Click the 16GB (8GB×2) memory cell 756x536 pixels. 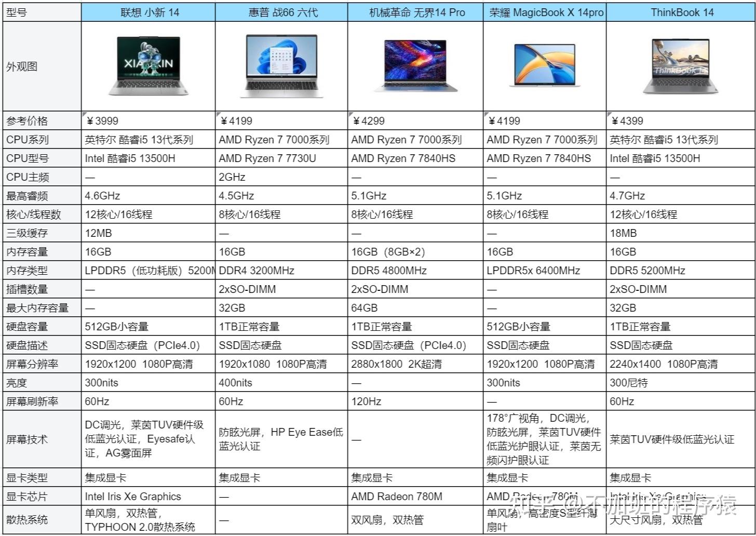(416, 252)
